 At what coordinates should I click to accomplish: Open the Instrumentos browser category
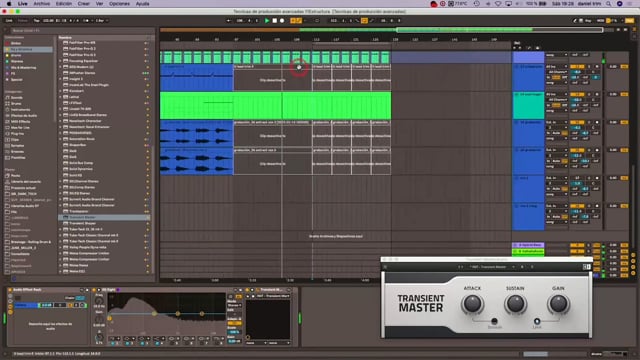coord(20,109)
